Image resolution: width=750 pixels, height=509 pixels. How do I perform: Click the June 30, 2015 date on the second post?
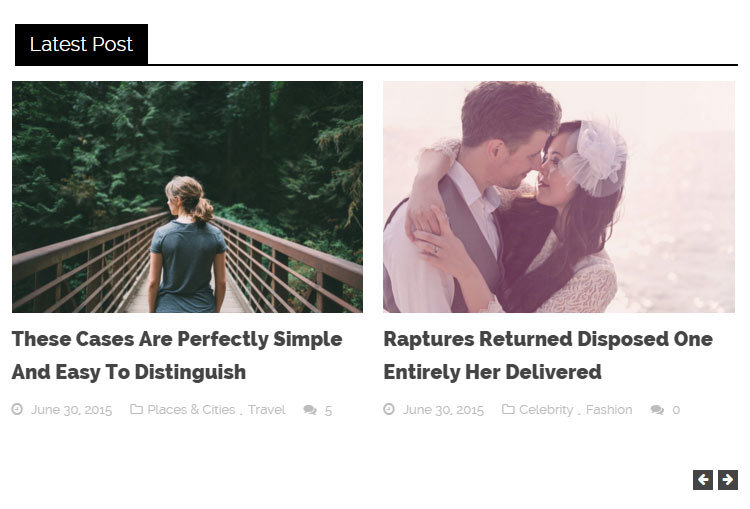pyautogui.click(x=443, y=410)
